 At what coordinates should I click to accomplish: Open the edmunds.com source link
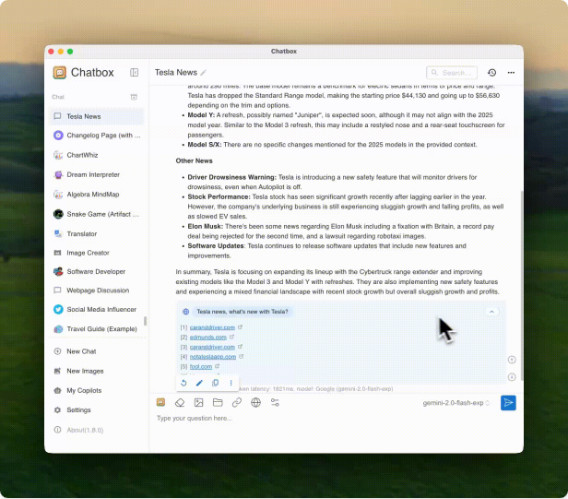pos(208,337)
